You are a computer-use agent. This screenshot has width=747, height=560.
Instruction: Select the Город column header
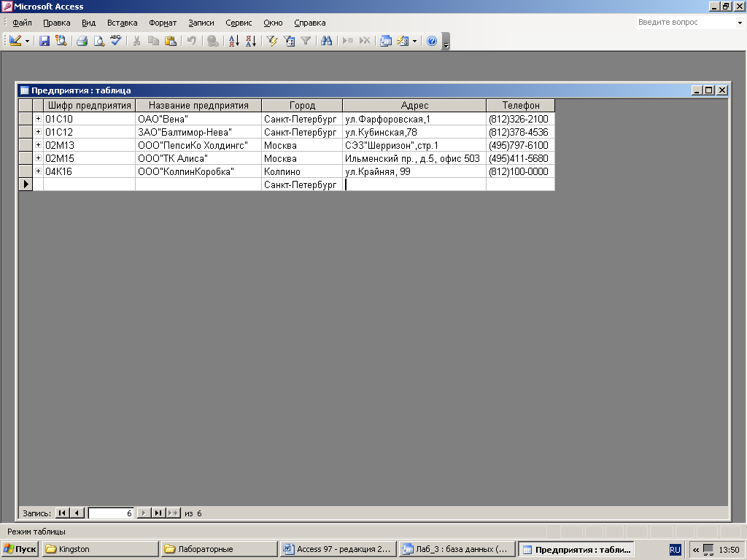click(x=303, y=105)
